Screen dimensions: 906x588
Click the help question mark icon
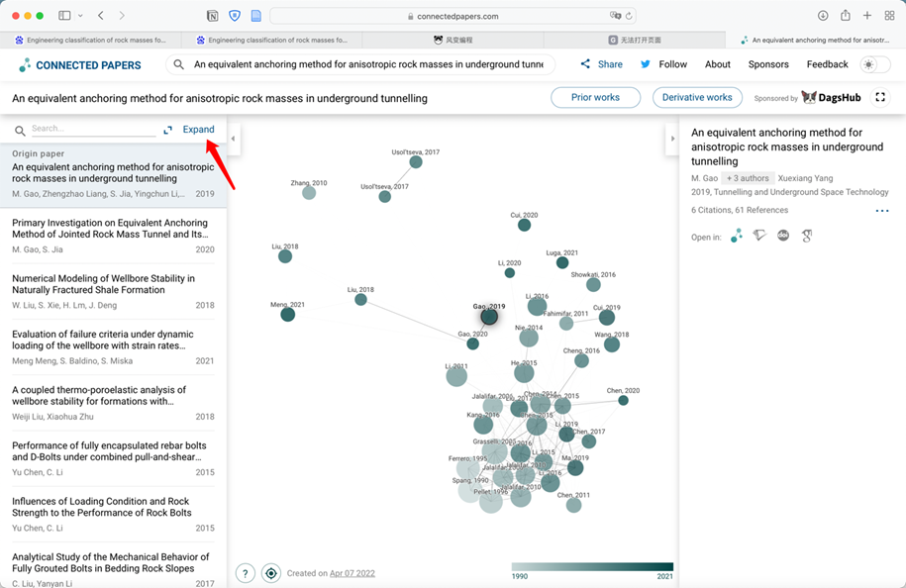coord(246,573)
